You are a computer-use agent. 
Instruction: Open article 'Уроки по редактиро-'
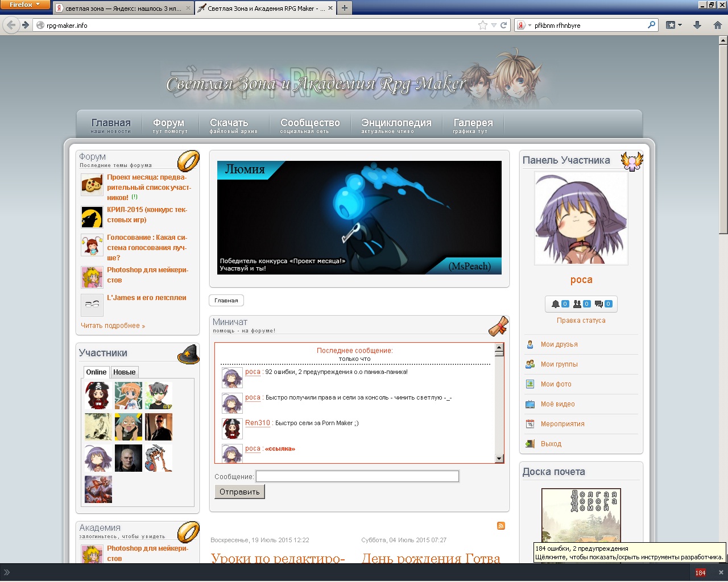[278, 559]
